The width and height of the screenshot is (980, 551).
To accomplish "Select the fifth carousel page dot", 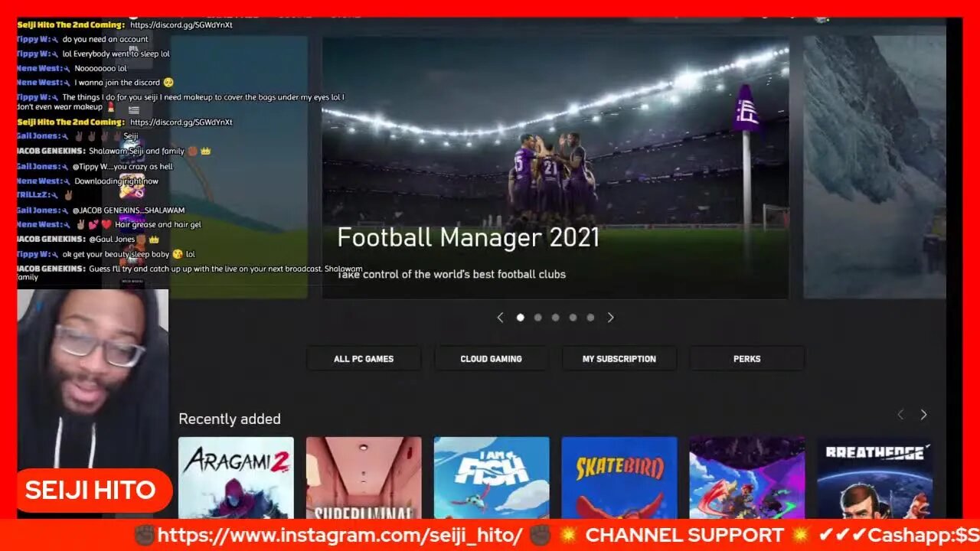I will [x=590, y=318].
